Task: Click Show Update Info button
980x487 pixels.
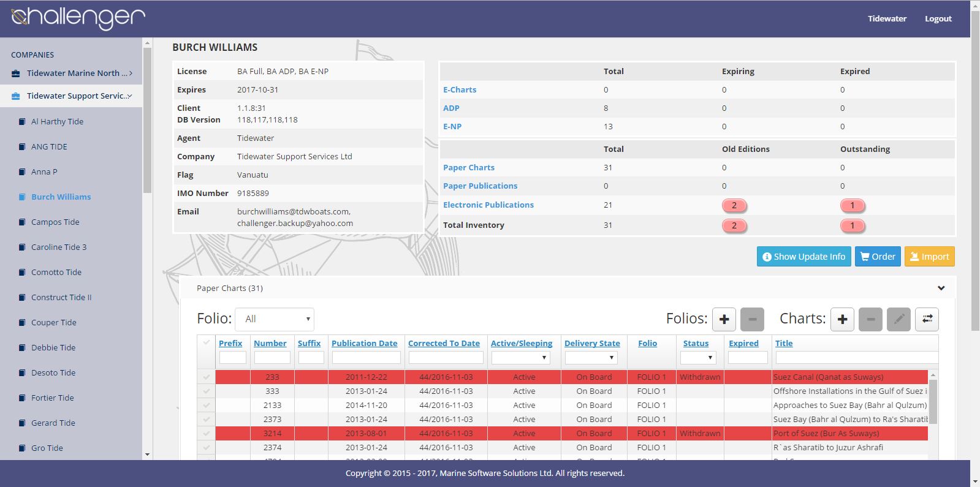Action: [x=803, y=257]
